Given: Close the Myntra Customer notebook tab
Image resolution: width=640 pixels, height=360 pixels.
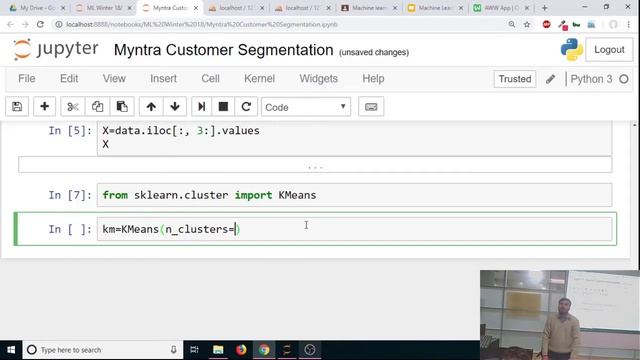Looking at the screenshot, I should coord(196,8).
